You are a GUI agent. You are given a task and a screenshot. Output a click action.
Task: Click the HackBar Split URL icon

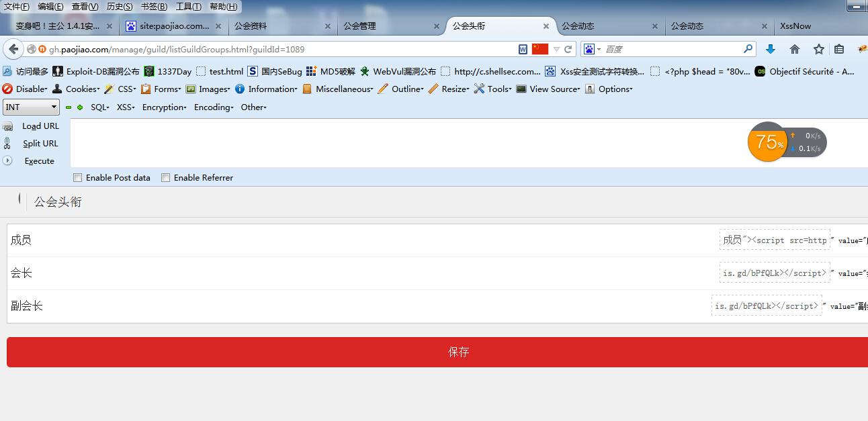point(7,143)
